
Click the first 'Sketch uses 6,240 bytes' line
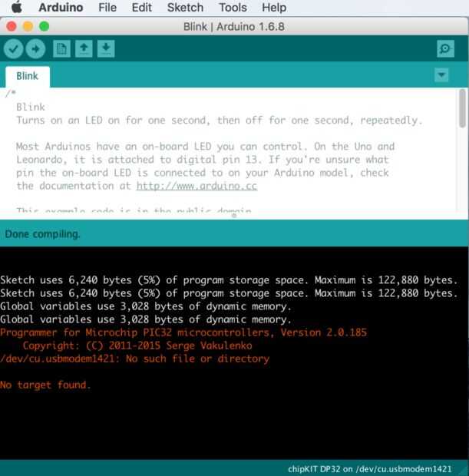click(229, 280)
